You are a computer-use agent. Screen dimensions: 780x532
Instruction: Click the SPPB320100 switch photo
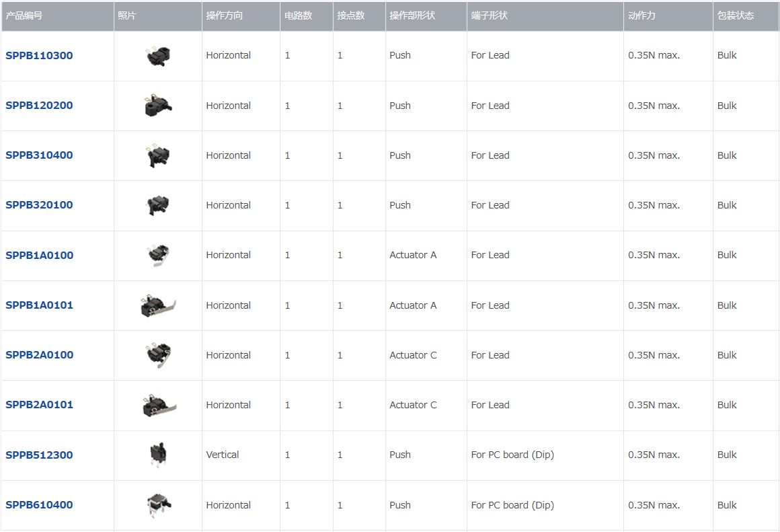coord(158,205)
